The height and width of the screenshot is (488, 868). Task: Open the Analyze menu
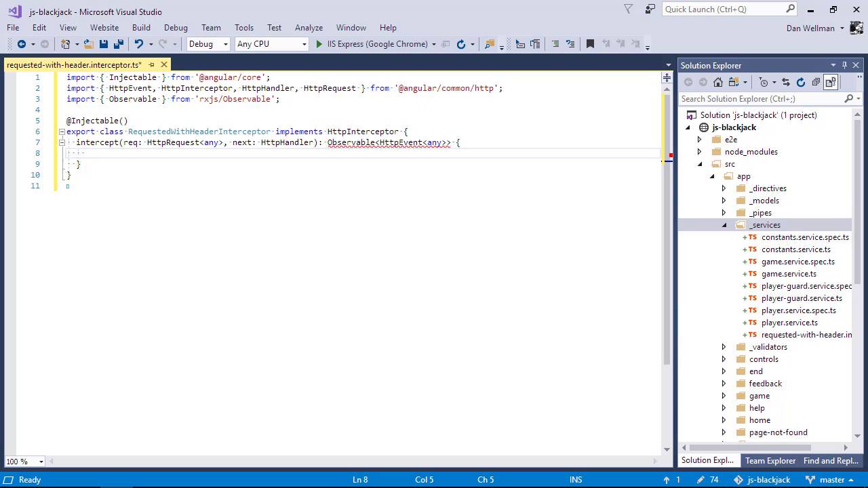309,28
